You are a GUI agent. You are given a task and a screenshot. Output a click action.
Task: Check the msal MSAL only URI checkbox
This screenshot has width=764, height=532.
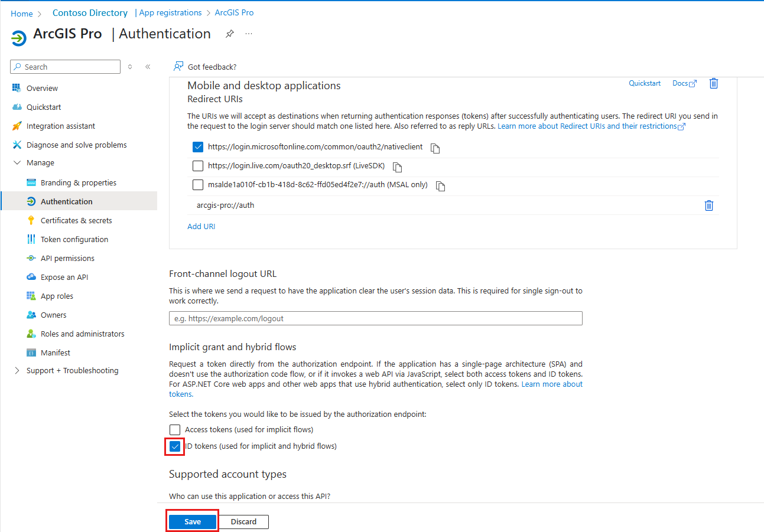[198, 185]
